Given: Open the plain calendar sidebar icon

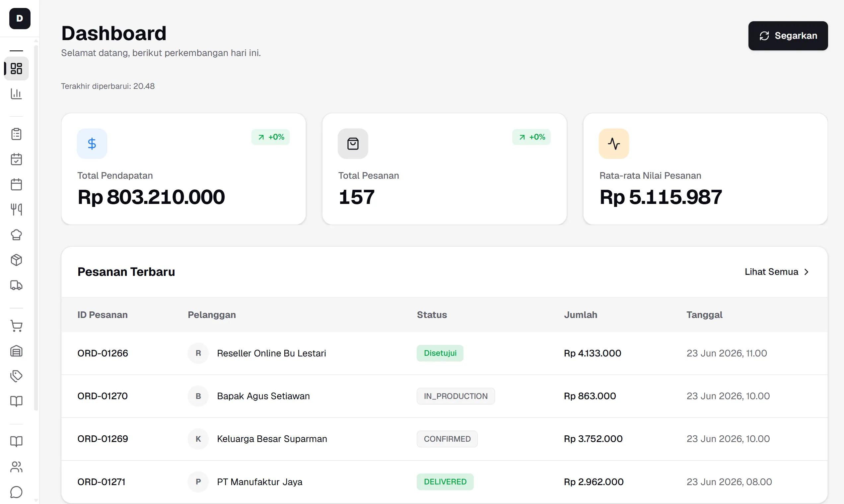Looking at the screenshot, I should click(16, 184).
